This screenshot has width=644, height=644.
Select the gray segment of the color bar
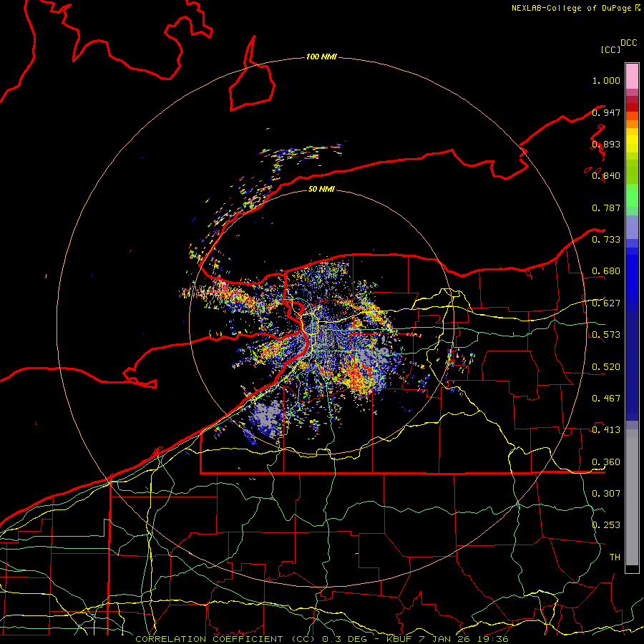pos(632,497)
